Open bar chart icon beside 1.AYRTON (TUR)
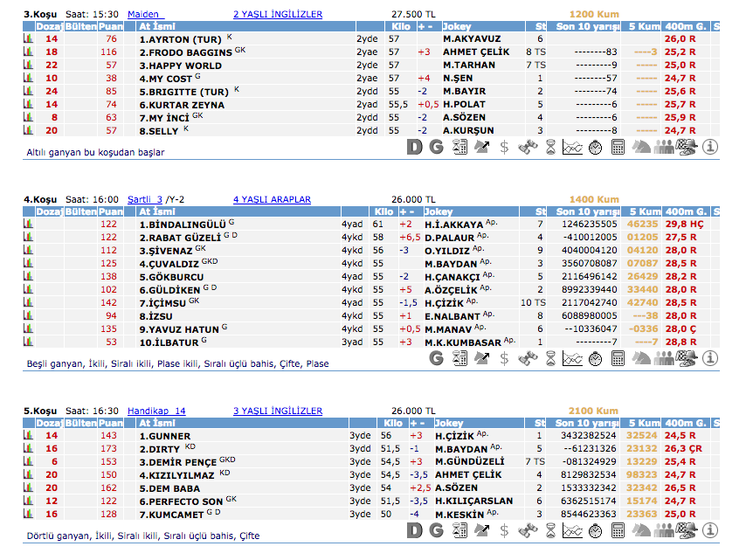 tap(28, 39)
